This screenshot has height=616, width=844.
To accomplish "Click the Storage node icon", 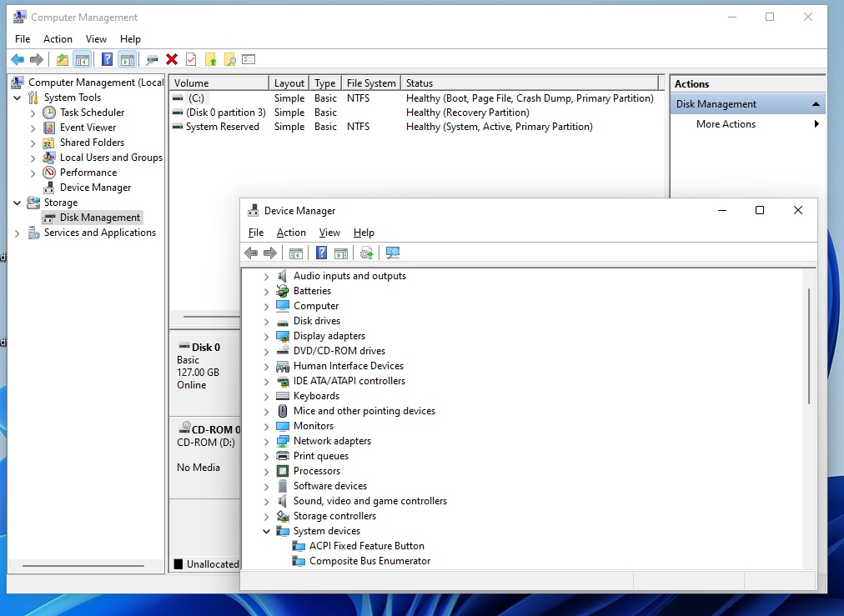I will [x=33, y=203].
